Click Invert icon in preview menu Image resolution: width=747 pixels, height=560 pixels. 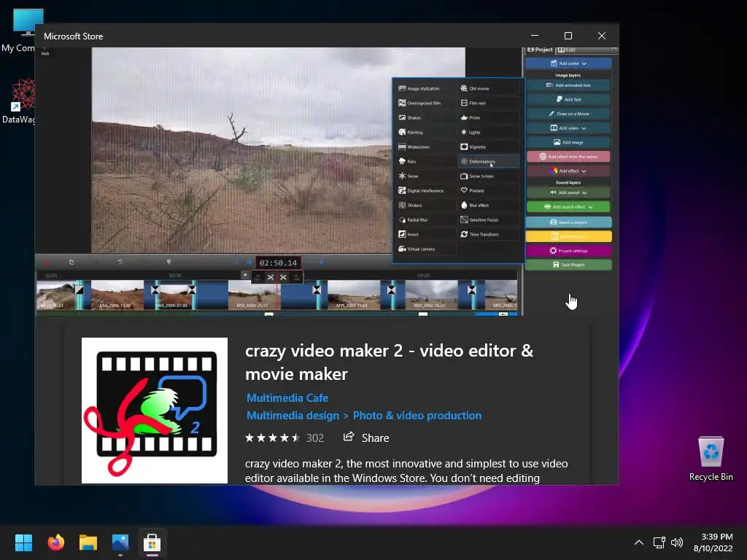402,234
